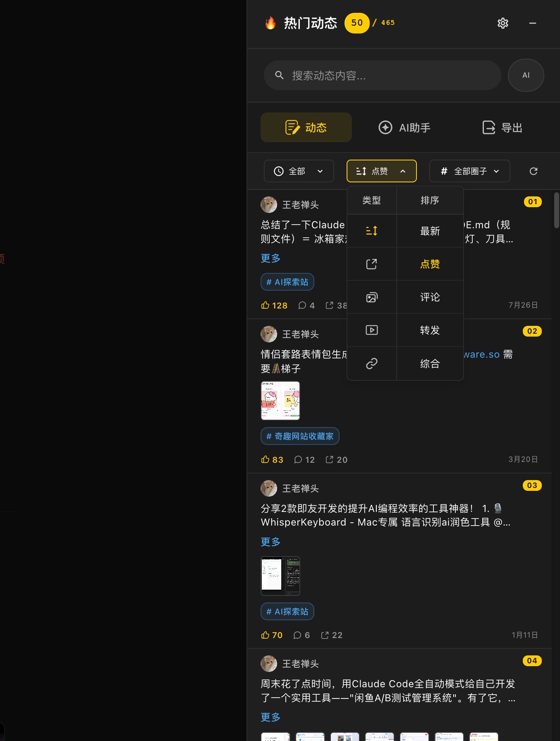Click the # 奇趣网站收藏家 tag

pos(300,436)
